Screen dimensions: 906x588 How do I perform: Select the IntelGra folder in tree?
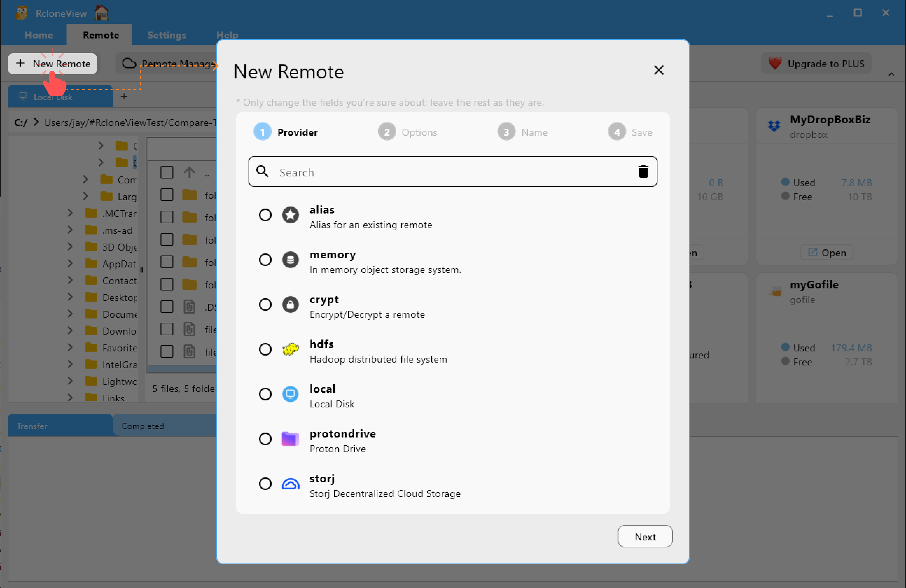[119, 365]
